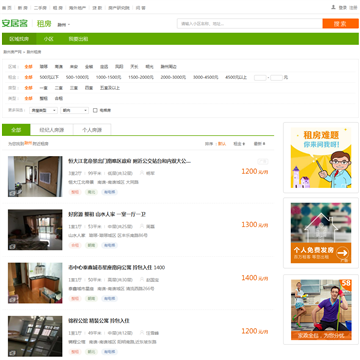Filter rent by 3000-4500元

pos(206,77)
